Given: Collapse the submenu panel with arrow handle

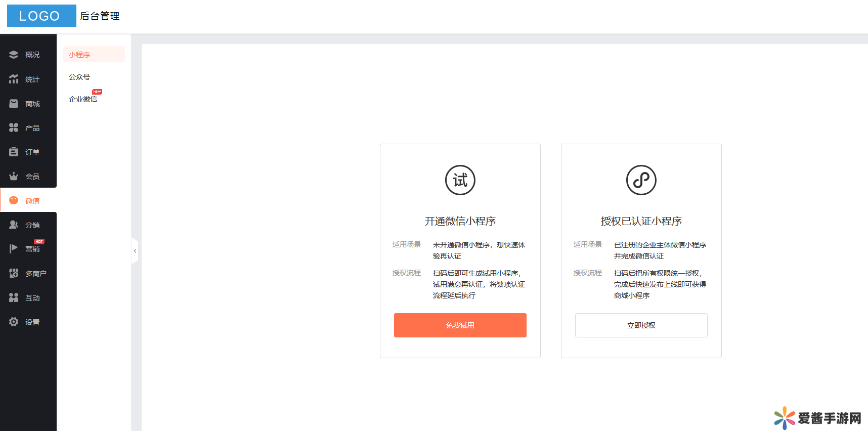Looking at the screenshot, I should coord(135,251).
